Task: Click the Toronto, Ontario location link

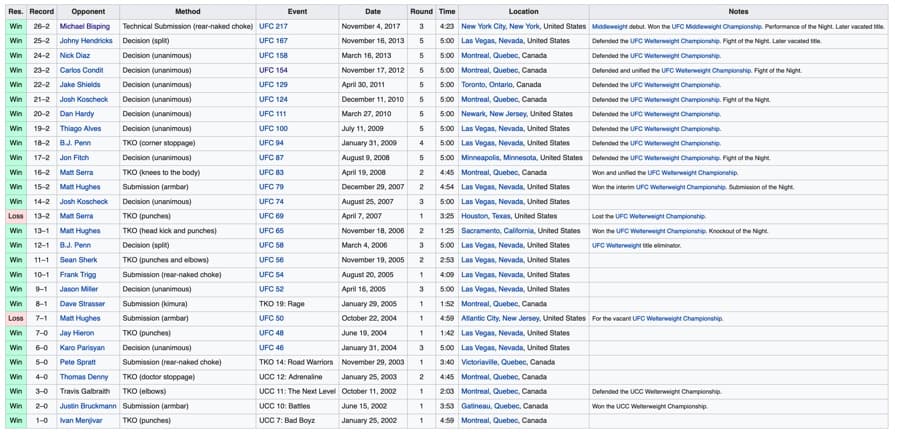Action: [x=488, y=85]
